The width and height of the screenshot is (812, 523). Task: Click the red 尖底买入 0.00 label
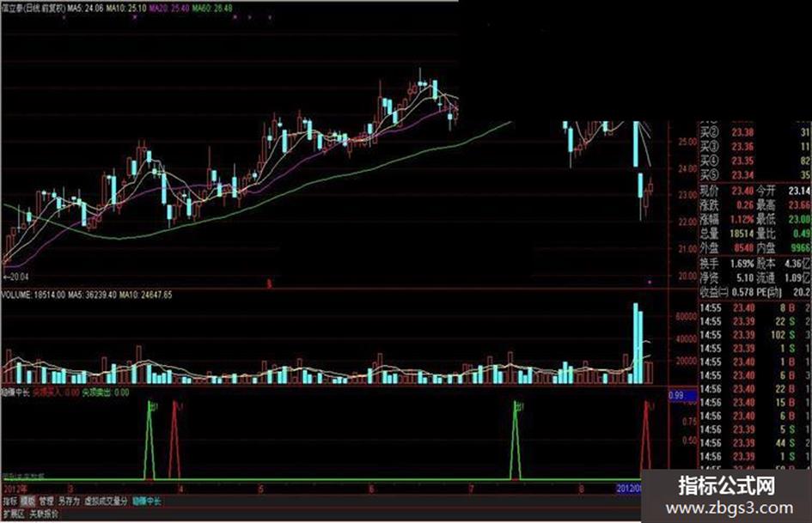(x=57, y=392)
